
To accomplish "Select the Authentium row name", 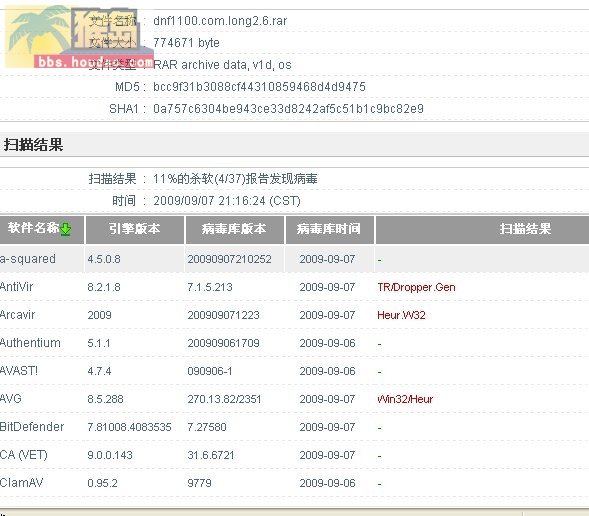I will click(30, 343).
